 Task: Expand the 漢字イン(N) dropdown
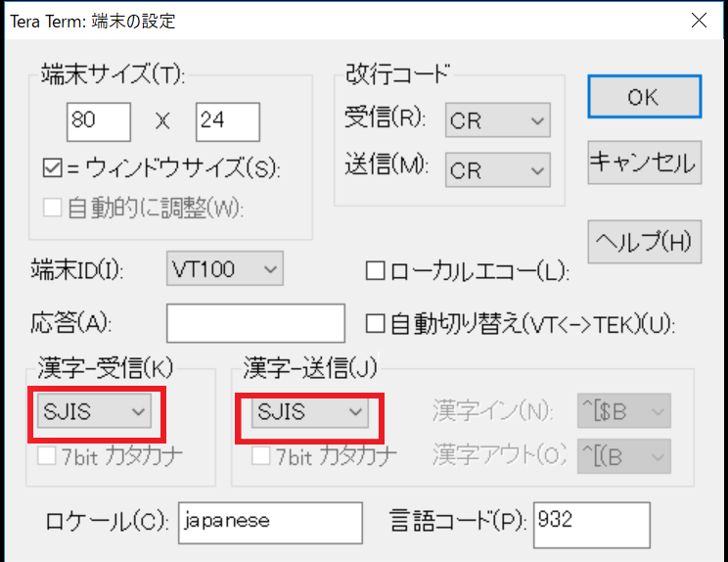[624, 411]
